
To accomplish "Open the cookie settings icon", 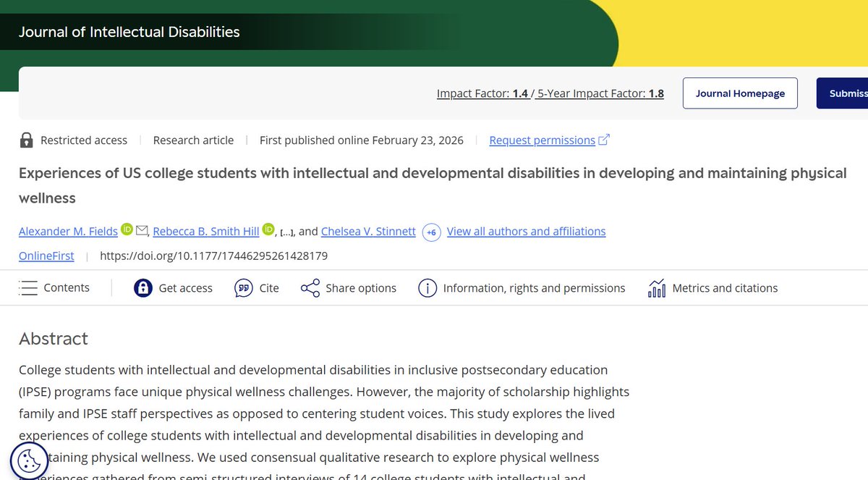I will point(29,460).
